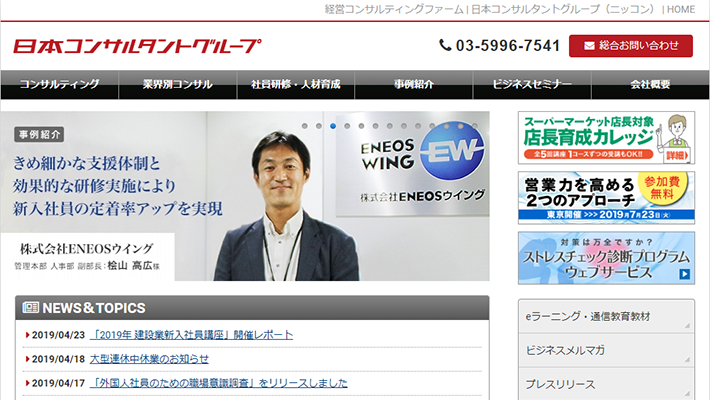Viewport: 710px width, 400px height.
Task: Click corner triangle on ビジネスメルマガ item
Action: pyautogui.click(x=687, y=360)
